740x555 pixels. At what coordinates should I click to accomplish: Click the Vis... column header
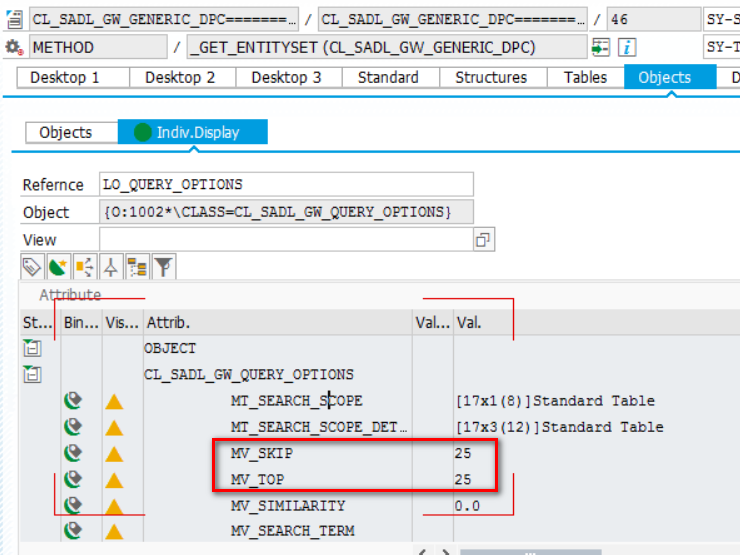122,323
